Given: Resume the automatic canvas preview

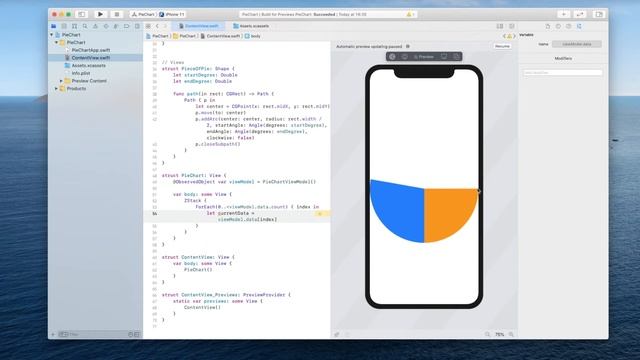Looking at the screenshot, I should 502,47.
